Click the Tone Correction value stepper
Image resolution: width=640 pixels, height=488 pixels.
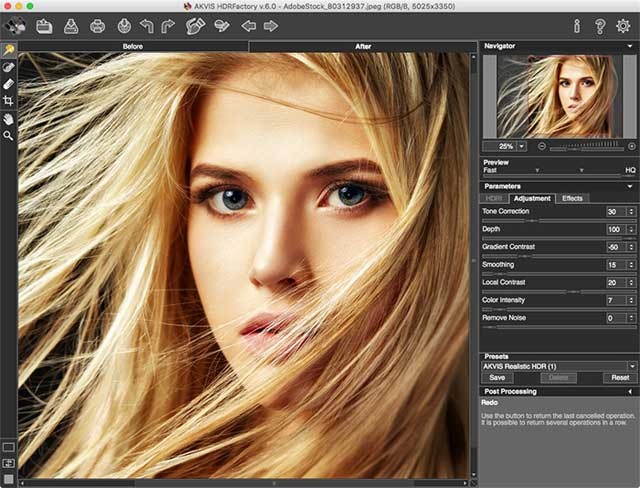[x=631, y=212]
